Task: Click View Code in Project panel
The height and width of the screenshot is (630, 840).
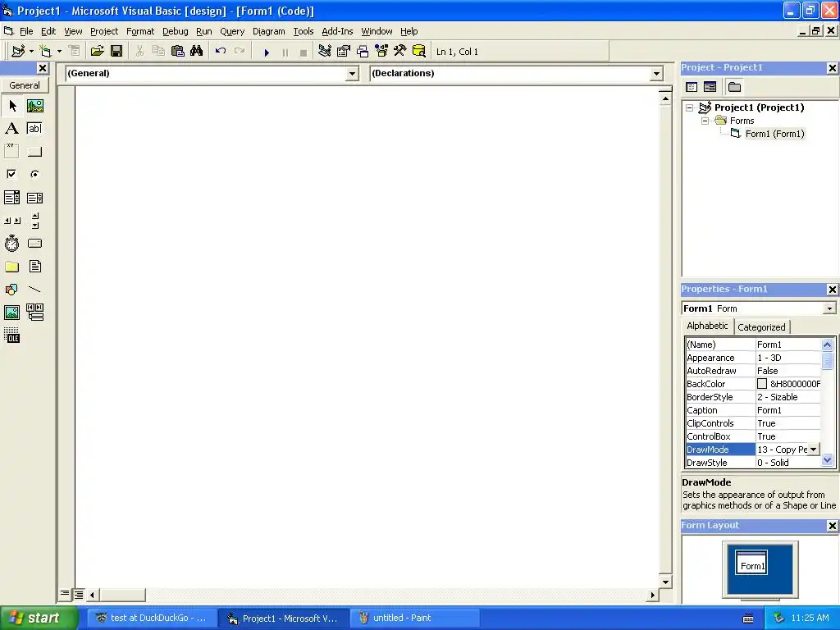Action: (692, 87)
